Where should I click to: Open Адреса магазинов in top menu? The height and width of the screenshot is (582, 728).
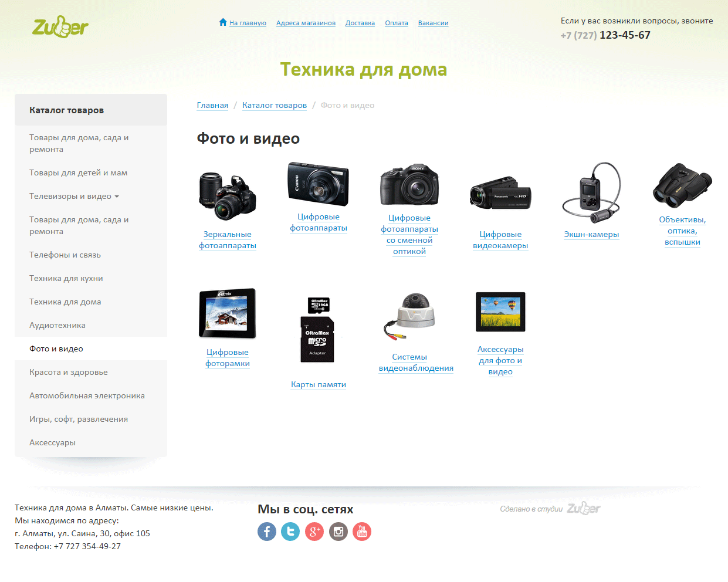[x=306, y=23]
